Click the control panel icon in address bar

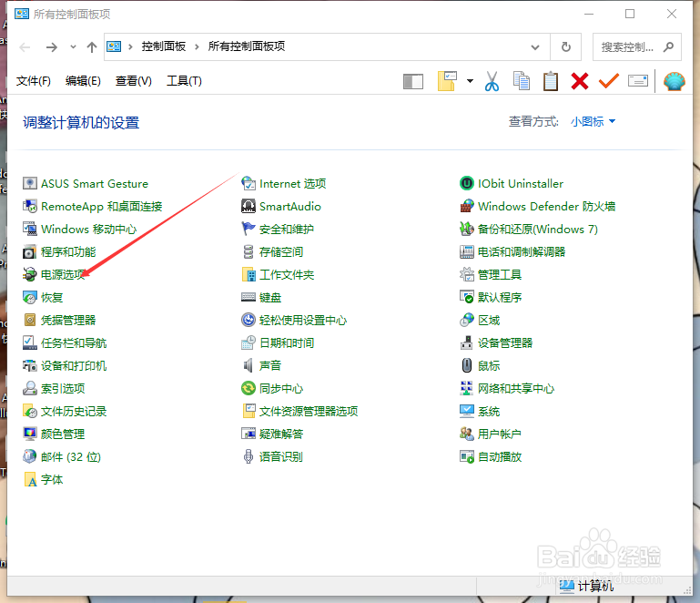click(x=115, y=46)
